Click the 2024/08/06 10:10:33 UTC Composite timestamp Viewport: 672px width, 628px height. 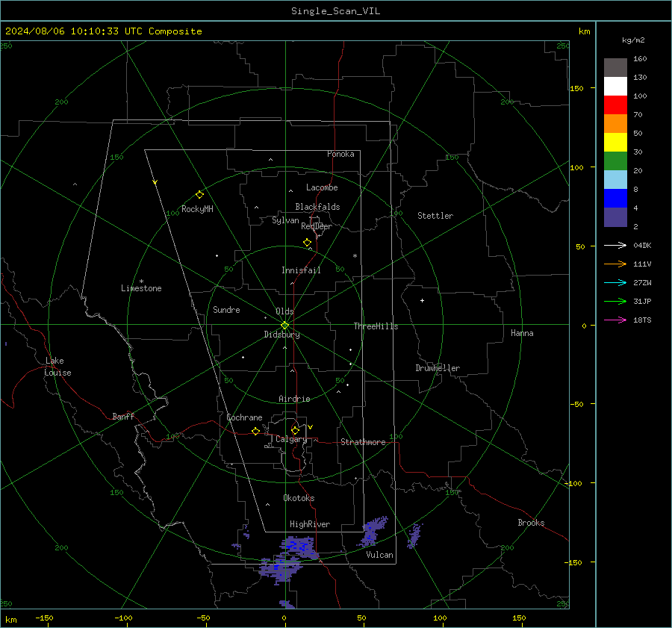point(103,31)
